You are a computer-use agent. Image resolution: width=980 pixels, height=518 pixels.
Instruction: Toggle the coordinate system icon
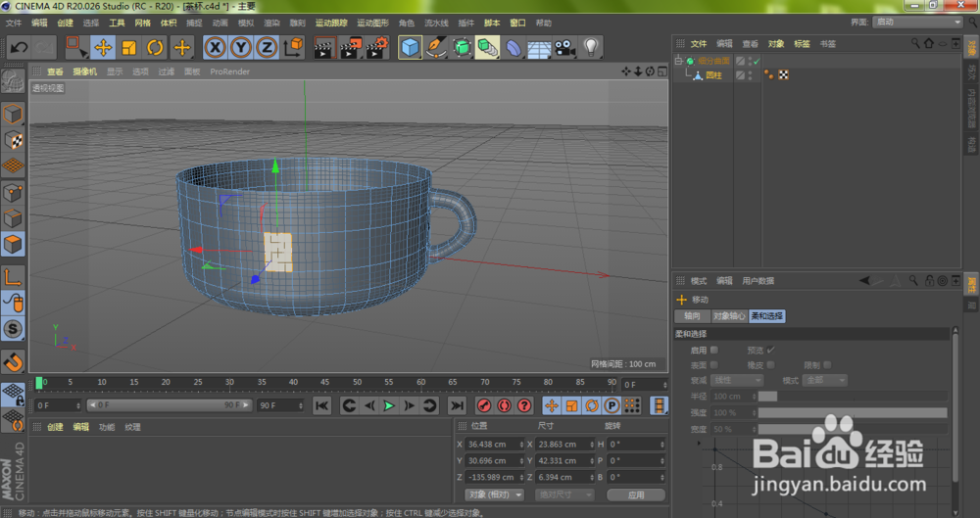point(293,47)
